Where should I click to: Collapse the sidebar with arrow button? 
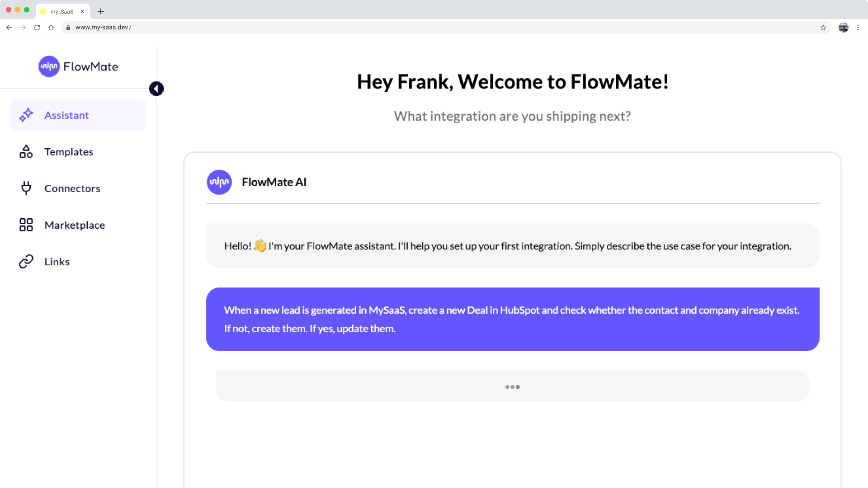(x=156, y=89)
